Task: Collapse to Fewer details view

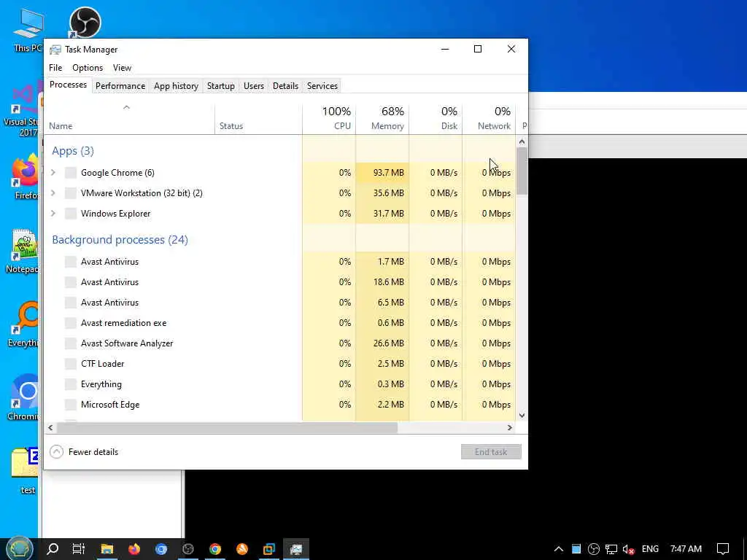Action: click(85, 452)
